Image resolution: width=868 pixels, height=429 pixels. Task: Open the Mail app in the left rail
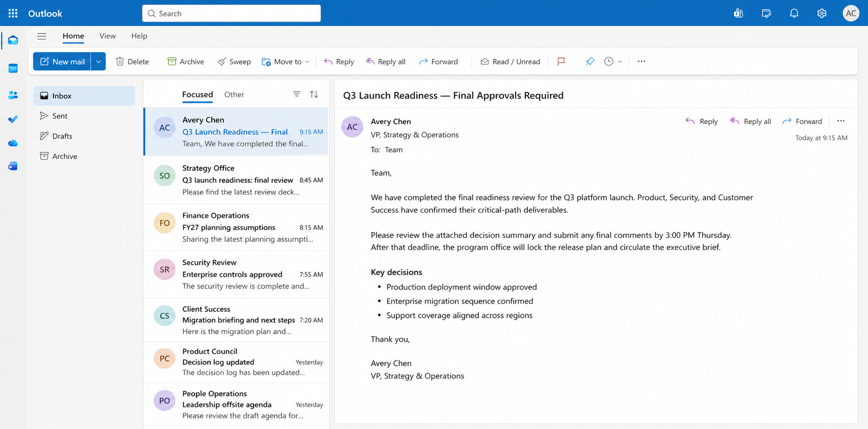[x=13, y=40]
